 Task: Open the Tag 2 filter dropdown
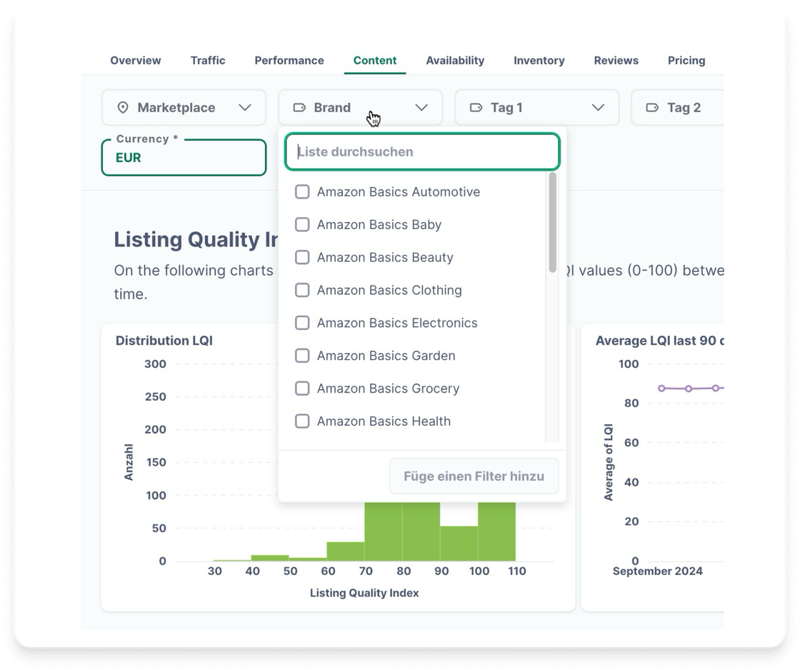[678, 108]
